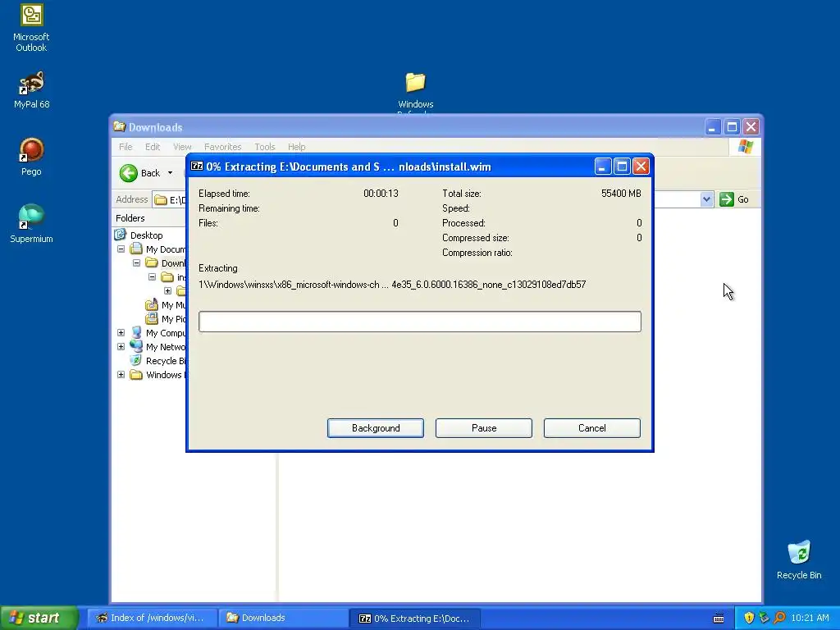Click the network tray icon beside shield
The width and height of the screenshot is (840, 630).
(764, 618)
